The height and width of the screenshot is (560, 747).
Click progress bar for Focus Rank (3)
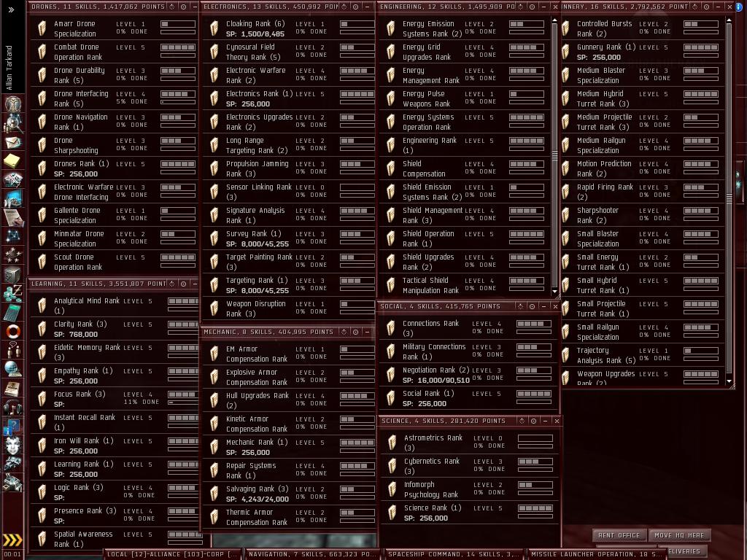tap(184, 402)
